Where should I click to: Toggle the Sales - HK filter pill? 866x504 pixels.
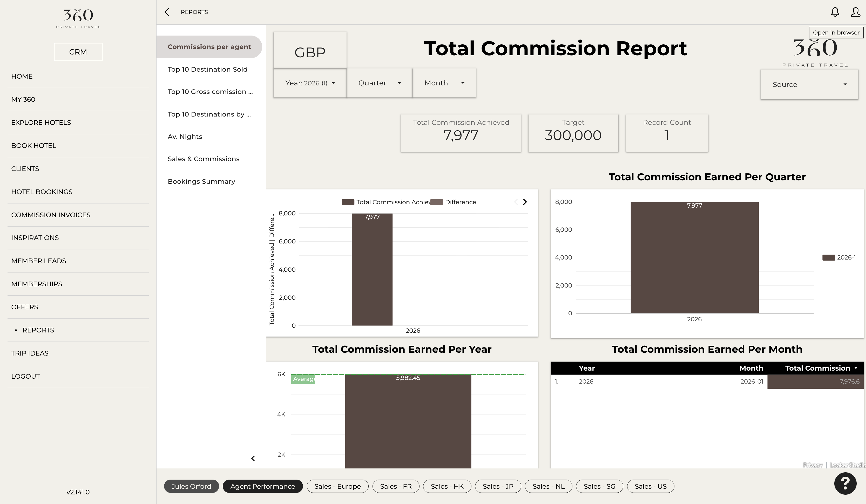(x=447, y=486)
